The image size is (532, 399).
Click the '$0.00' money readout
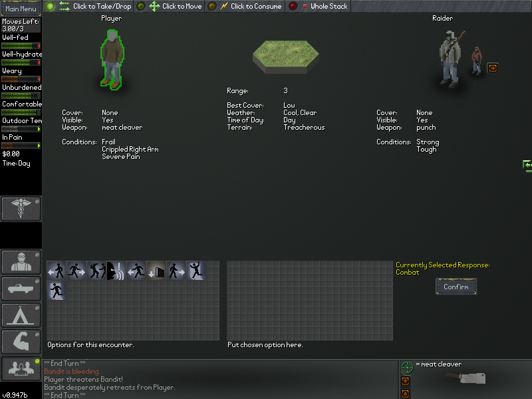(x=11, y=154)
